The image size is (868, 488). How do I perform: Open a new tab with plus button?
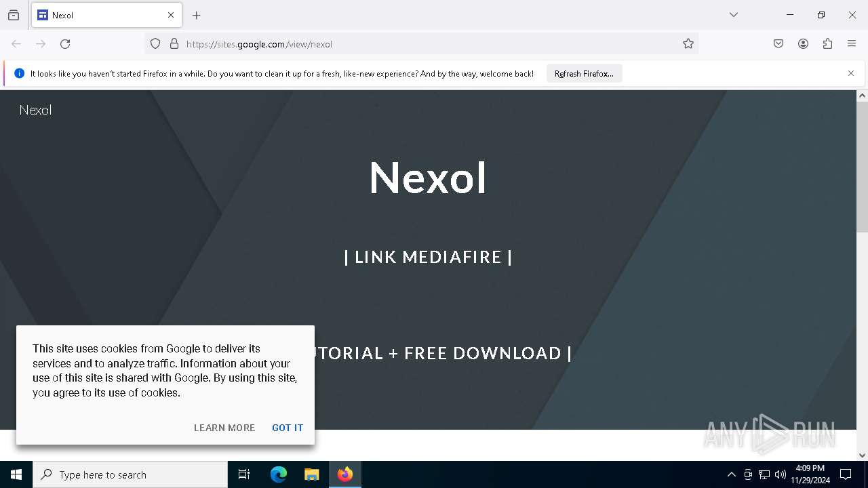click(x=197, y=15)
